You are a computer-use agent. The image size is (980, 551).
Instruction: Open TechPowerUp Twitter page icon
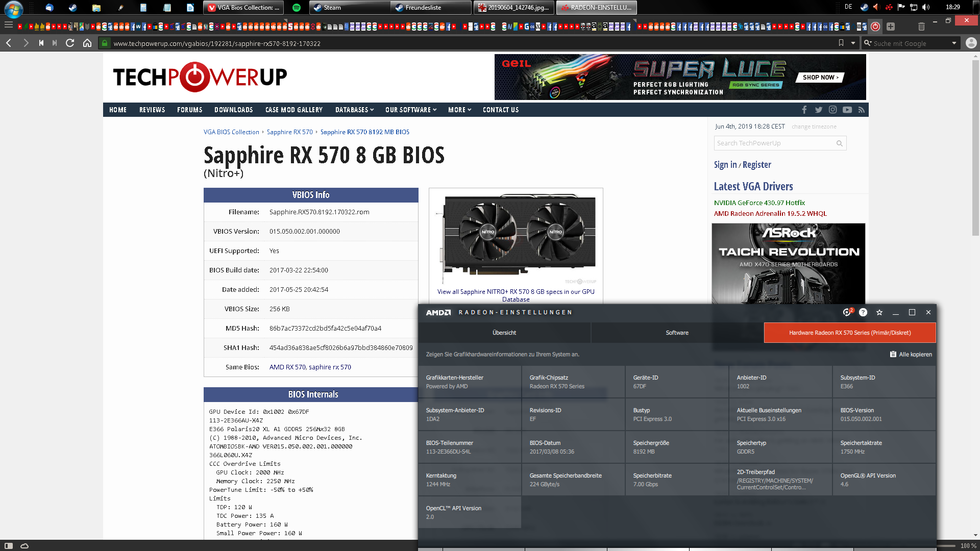pyautogui.click(x=819, y=110)
